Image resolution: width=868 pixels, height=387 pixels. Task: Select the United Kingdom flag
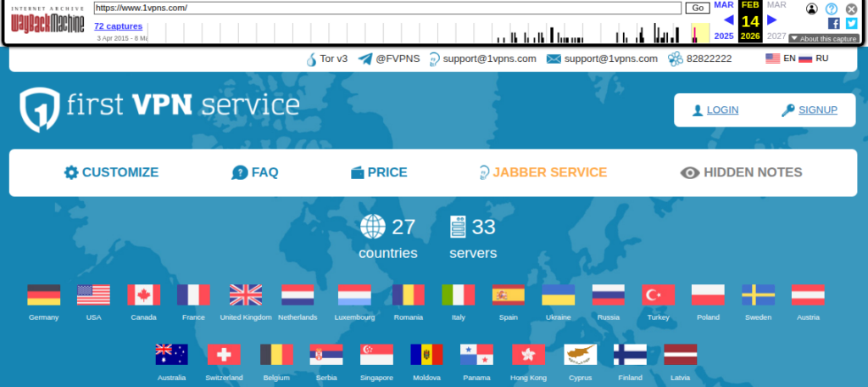pos(246,295)
